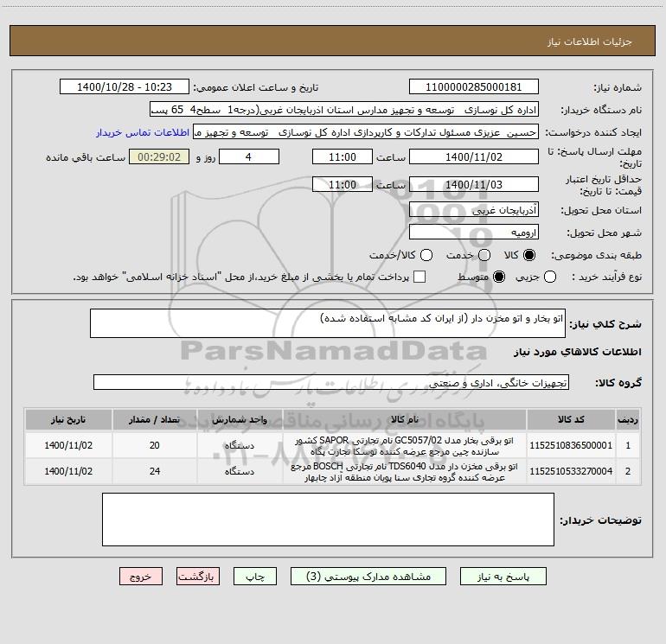Select the کالا radio button
The width and height of the screenshot is (666, 644).
click(529, 255)
